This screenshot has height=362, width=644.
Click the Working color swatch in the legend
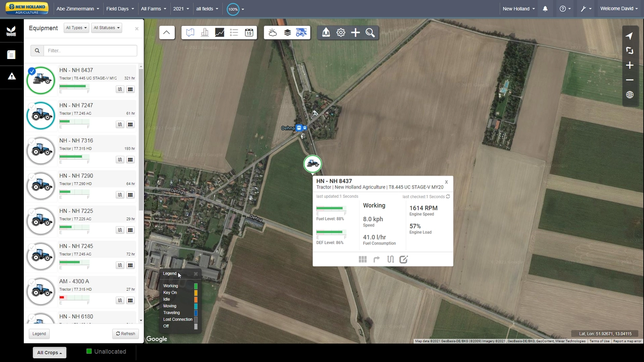click(x=195, y=285)
